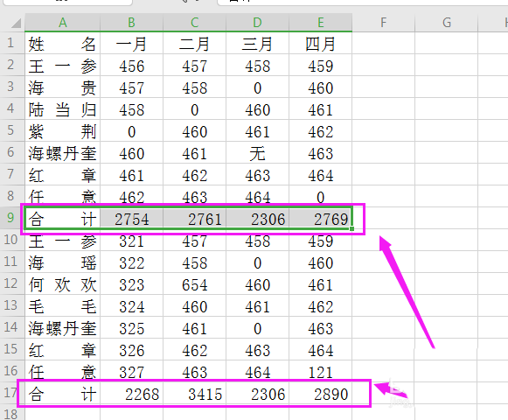Select 海螺丹奎 cell in row 6
Image resolution: width=508 pixels, height=420 pixels.
63,153
